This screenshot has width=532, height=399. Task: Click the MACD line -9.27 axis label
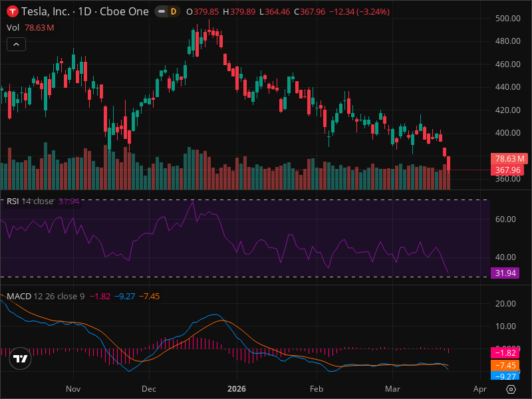tap(505, 376)
